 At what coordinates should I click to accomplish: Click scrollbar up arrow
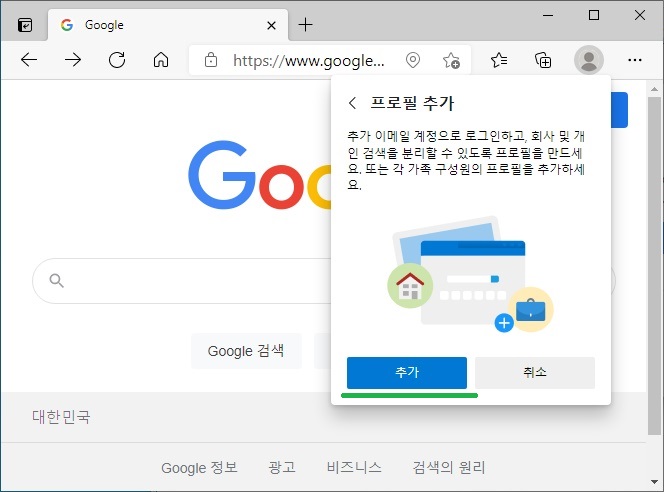[x=654, y=89]
